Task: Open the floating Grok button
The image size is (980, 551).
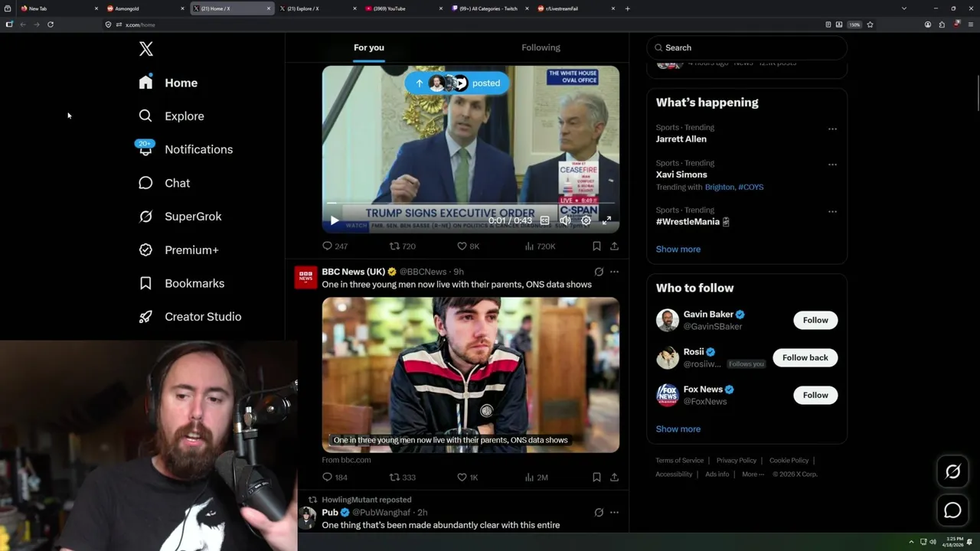Action: (952, 472)
